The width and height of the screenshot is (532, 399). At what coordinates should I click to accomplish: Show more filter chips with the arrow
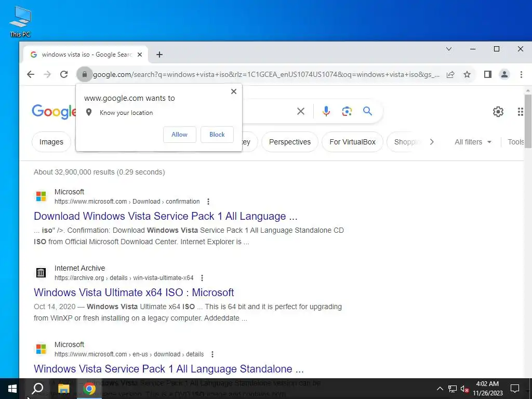pos(432,142)
